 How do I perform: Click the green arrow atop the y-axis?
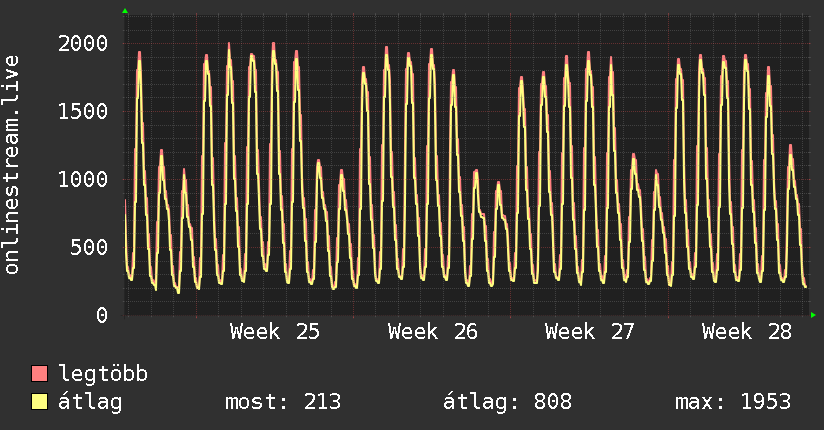(x=125, y=11)
